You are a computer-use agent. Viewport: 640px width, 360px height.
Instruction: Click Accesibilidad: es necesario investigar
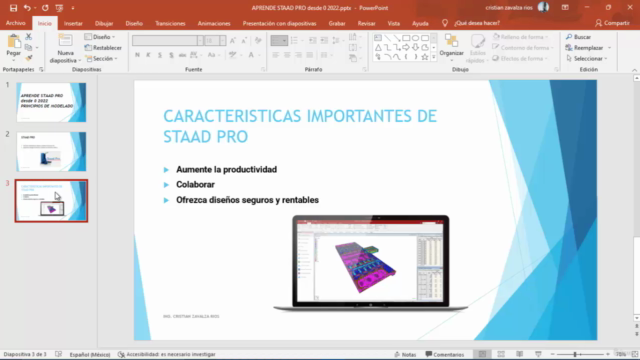pos(167,354)
